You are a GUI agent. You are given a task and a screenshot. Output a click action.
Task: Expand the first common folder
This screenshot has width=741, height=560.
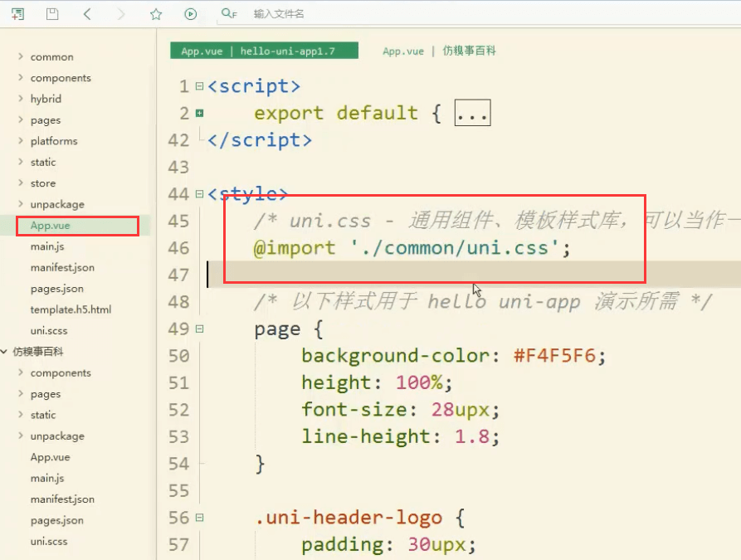click(20, 56)
